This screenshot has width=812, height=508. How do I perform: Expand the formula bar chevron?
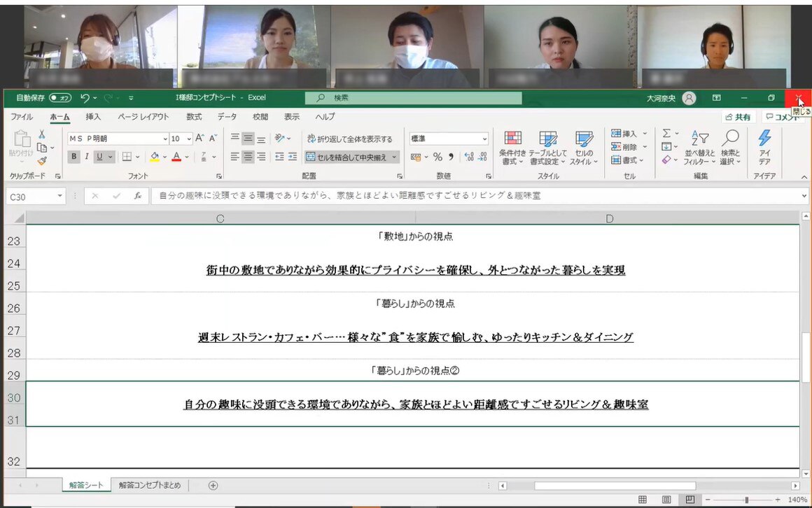804,196
